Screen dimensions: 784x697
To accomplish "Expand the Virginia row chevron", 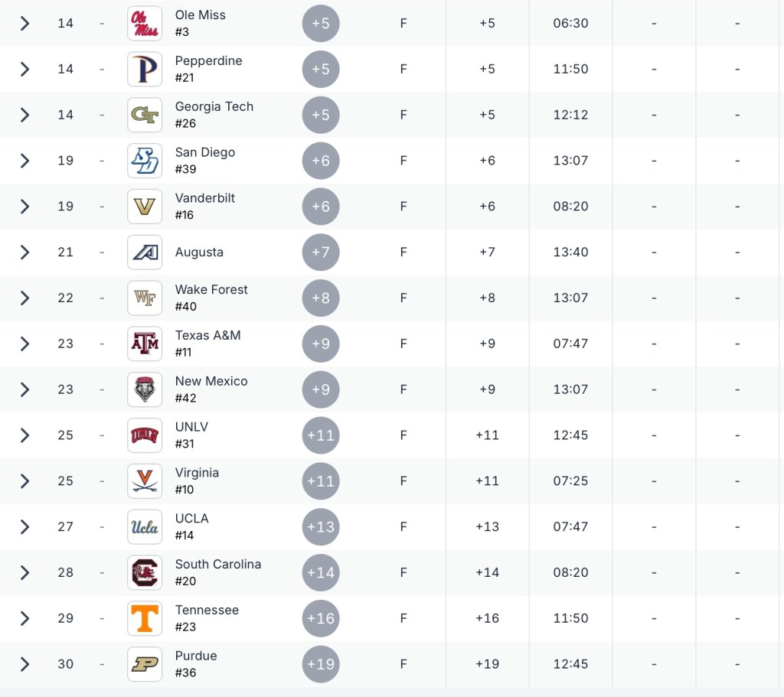I will (24, 480).
